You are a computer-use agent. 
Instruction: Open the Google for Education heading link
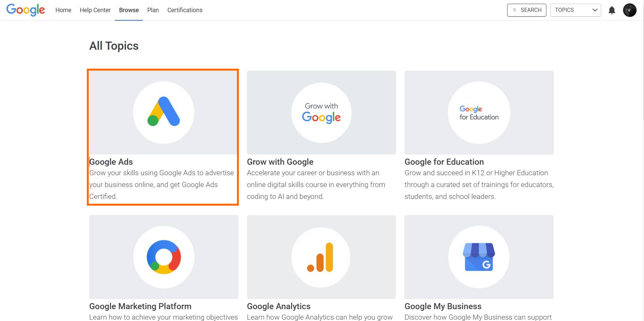click(x=444, y=162)
